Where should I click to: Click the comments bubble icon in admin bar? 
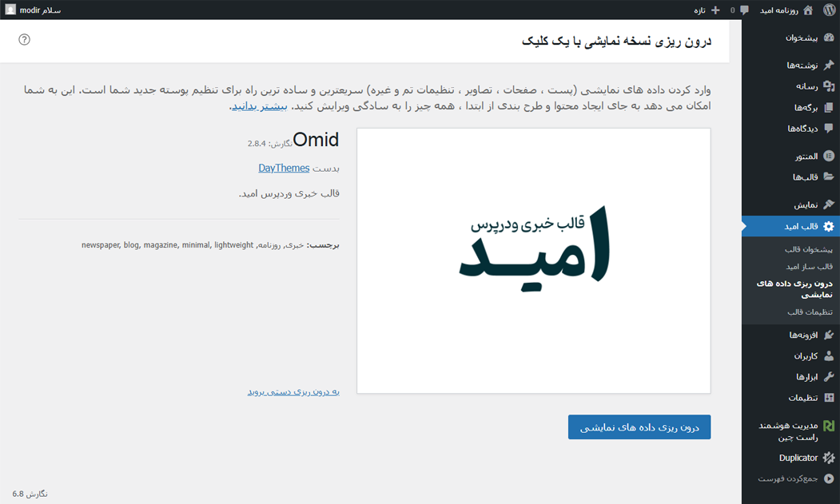point(744,10)
